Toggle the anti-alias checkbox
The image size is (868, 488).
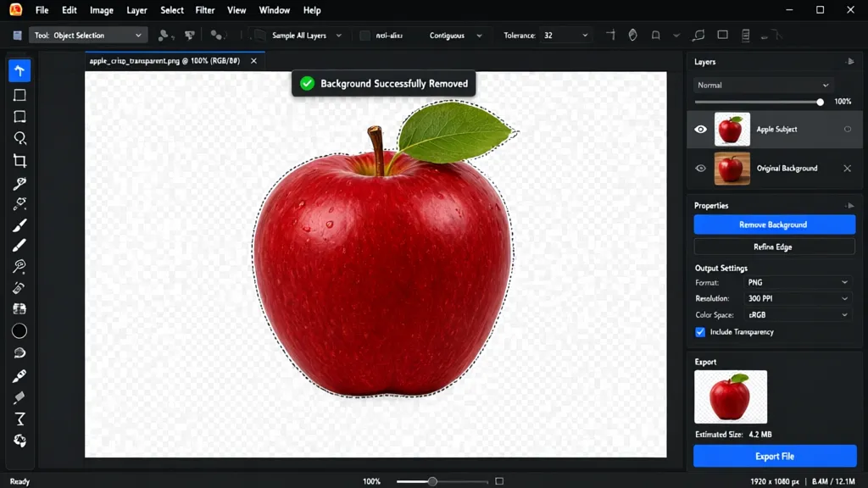[364, 36]
